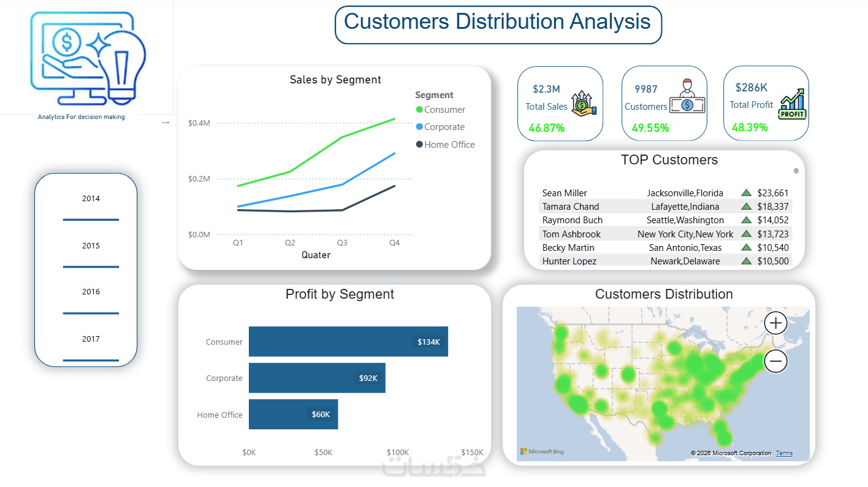Click the $23,661 sales value
The image size is (868, 487).
click(773, 193)
